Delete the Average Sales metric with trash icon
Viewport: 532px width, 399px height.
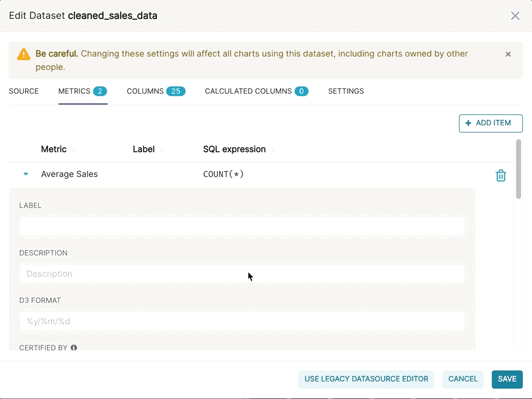coord(500,176)
